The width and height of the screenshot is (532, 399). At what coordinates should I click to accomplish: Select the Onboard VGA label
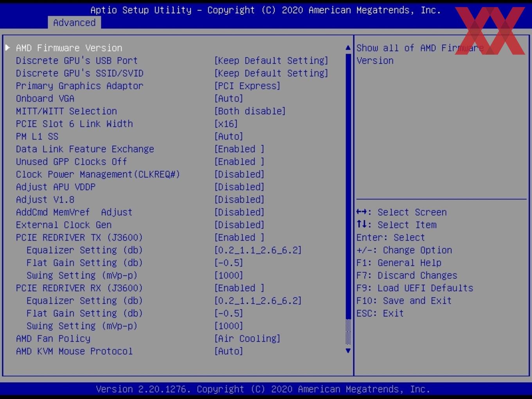coord(45,99)
